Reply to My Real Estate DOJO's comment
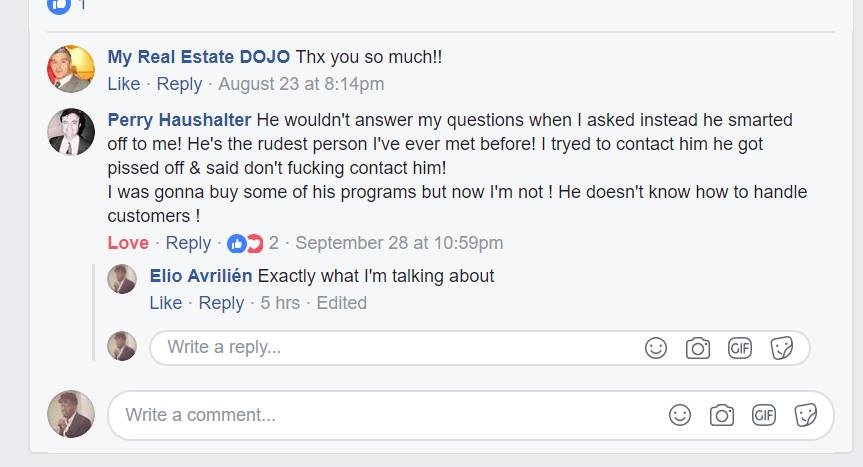 pos(179,84)
